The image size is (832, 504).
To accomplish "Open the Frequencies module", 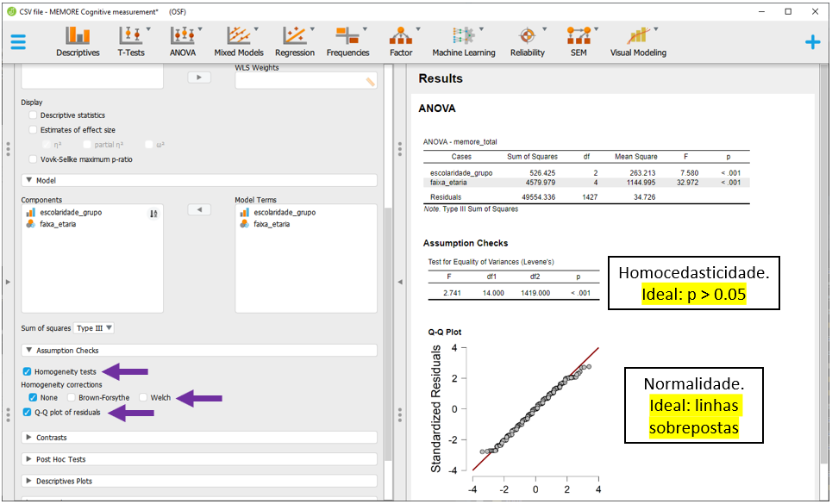I will 347,42.
